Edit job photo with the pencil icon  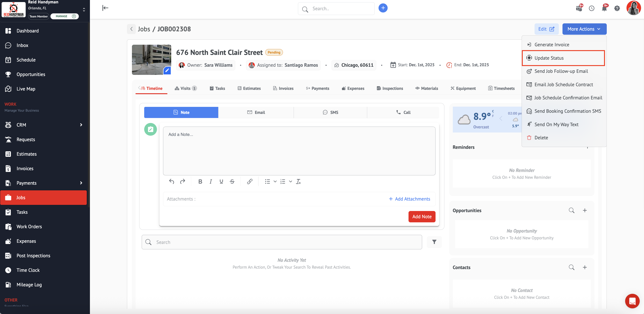click(x=167, y=70)
